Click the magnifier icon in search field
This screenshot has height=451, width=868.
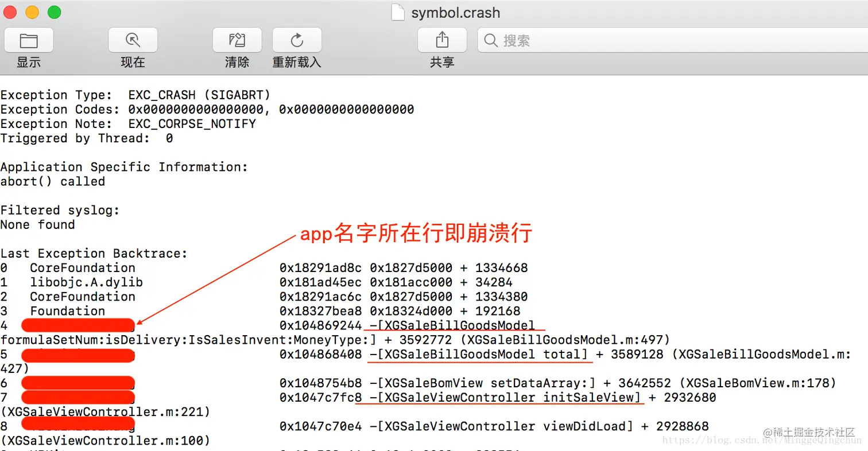tap(491, 40)
